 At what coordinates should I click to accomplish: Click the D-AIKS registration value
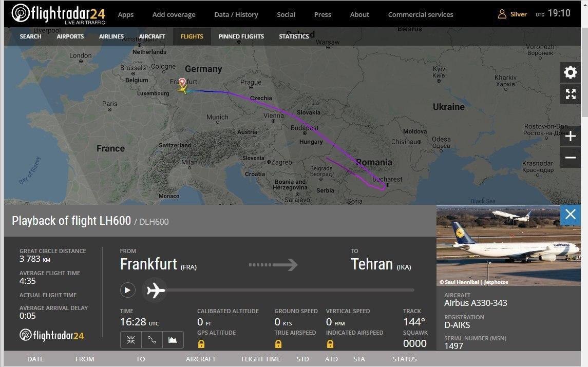(457, 325)
